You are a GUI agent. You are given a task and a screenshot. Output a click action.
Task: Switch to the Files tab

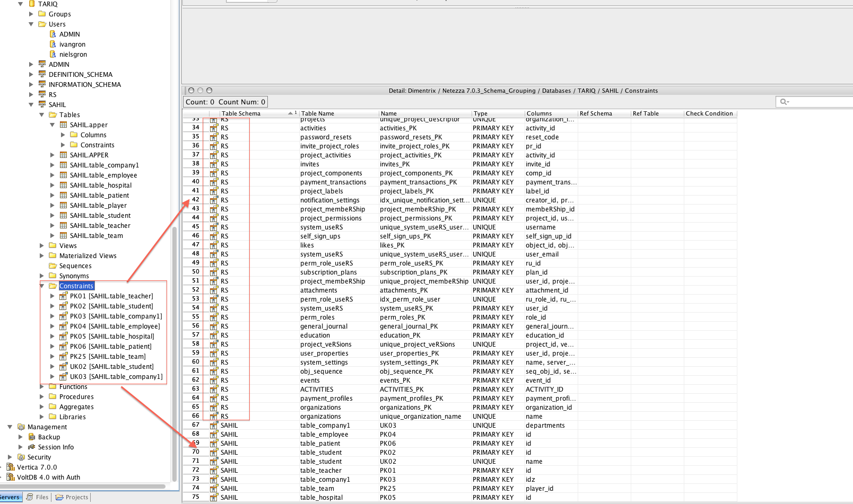pyautogui.click(x=38, y=497)
